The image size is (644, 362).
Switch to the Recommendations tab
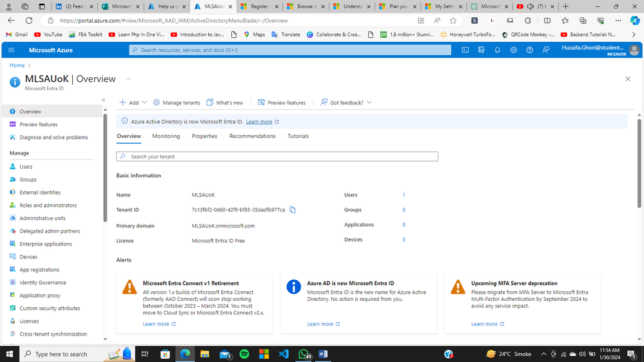pyautogui.click(x=252, y=137)
